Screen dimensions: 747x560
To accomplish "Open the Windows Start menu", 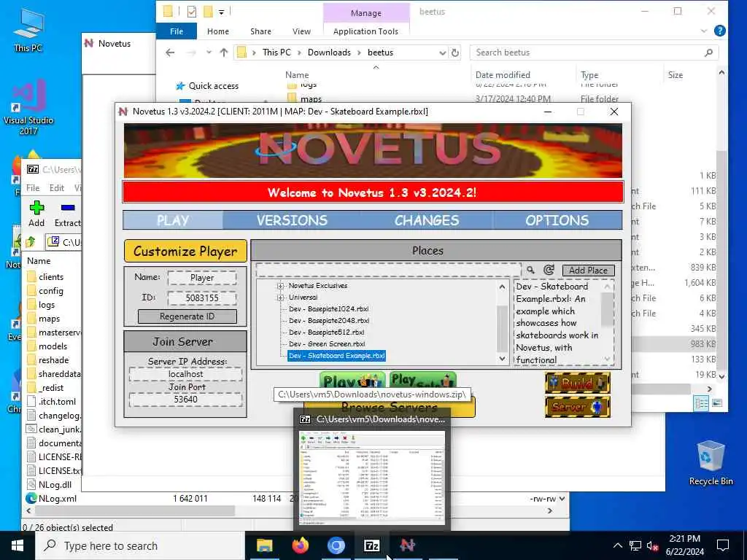I will coord(18,545).
